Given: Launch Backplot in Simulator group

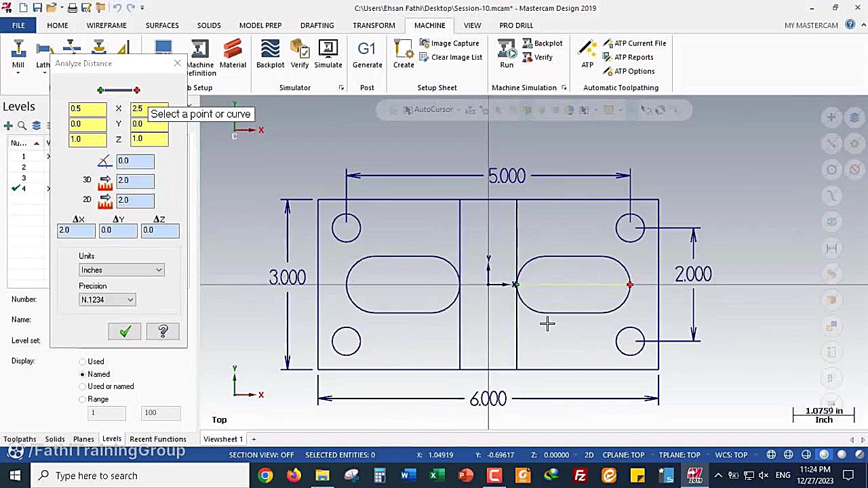Looking at the screenshot, I should [x=270, y=55].
